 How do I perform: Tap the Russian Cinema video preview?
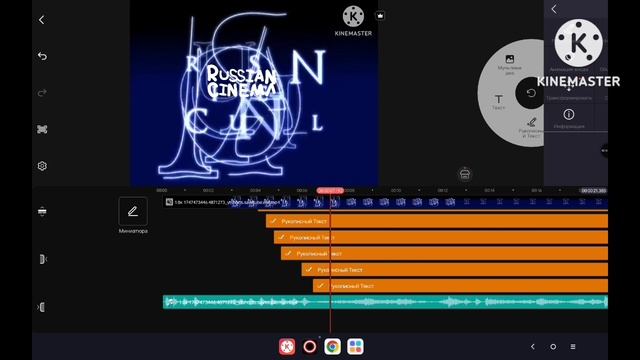click(x=254, y=93)
